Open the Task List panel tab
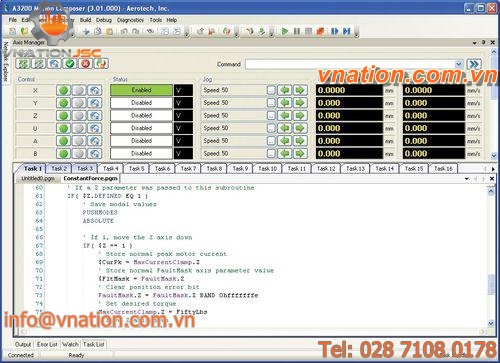Viewport: 500px width, 363px height. click(94, 344)
